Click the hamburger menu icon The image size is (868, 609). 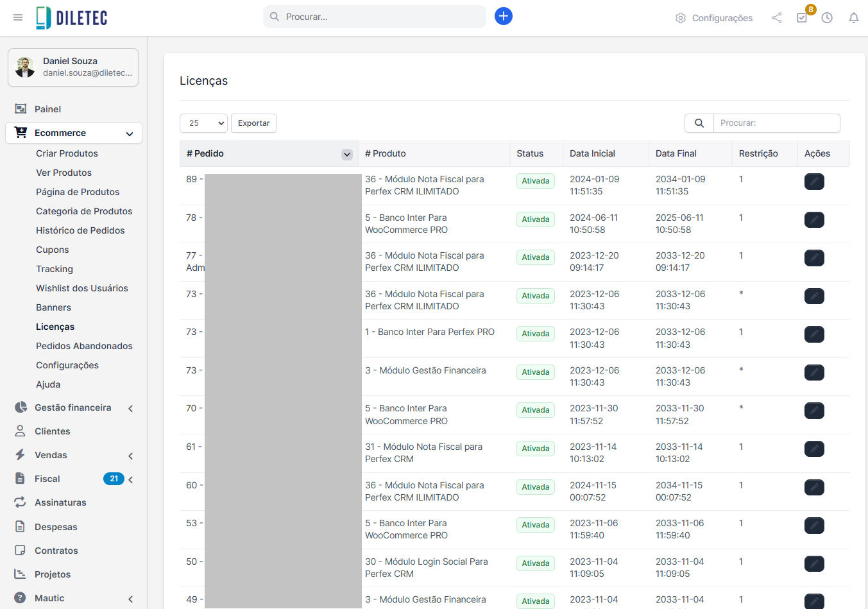click(18, 17)
